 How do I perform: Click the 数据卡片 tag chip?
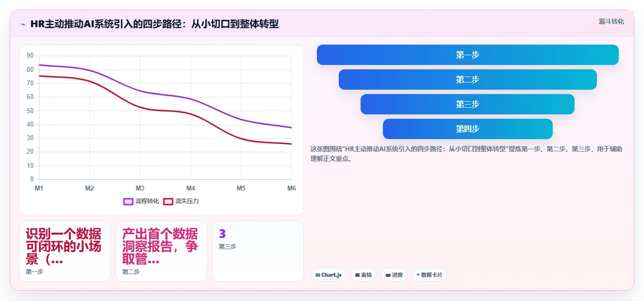point(429,275)
